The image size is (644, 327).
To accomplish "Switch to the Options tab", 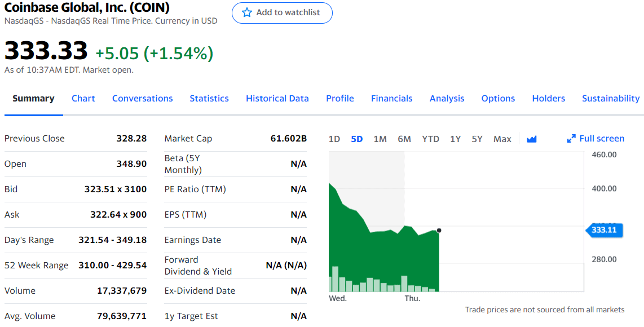I will (498, 99).
